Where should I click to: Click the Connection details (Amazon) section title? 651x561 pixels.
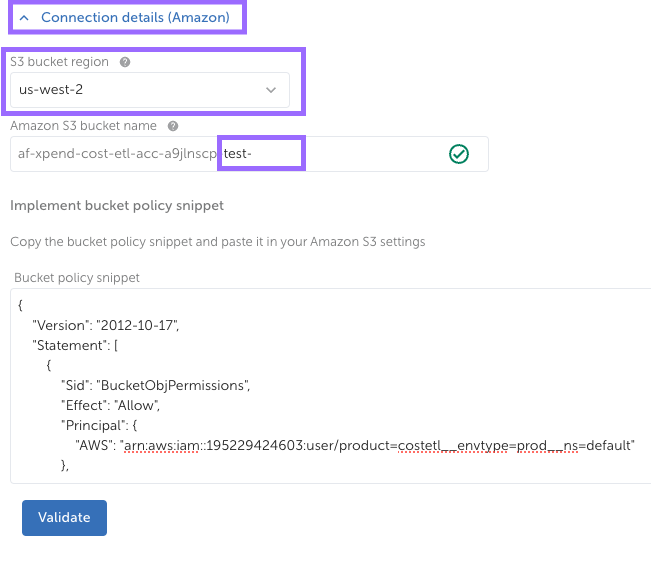click(135, 17)
